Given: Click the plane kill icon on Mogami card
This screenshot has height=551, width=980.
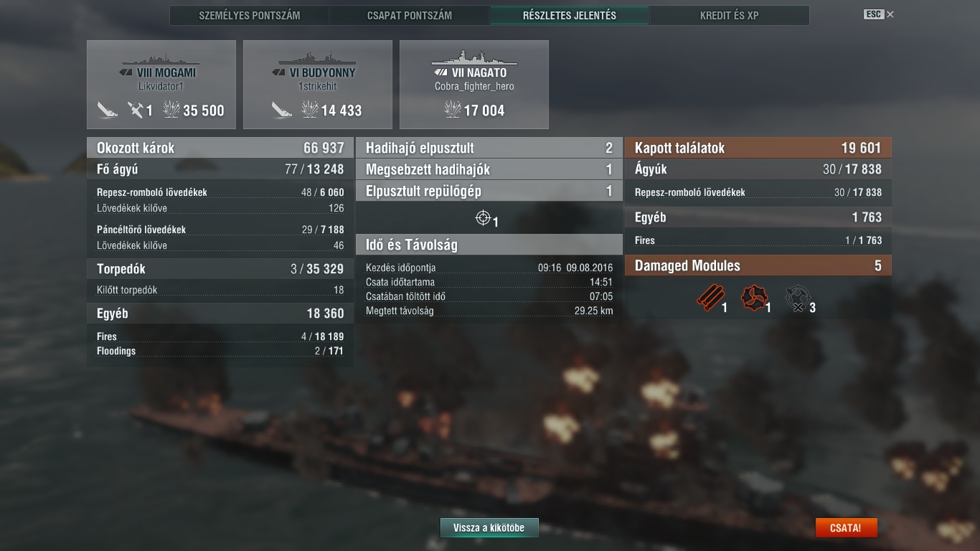Looking at the screenshot, I should 136,110.
